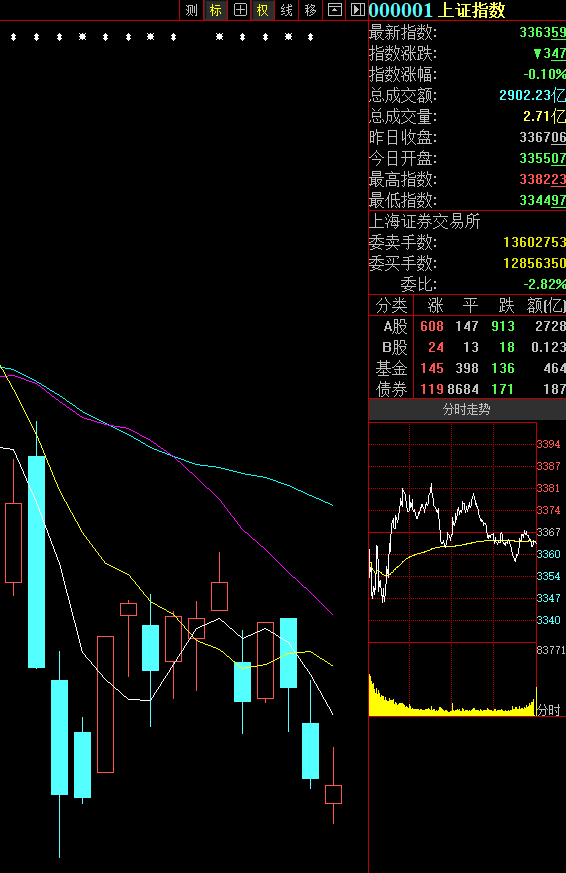The height and width of the screenshot is (873, 566).
Task: Open the 分时走势 tab header
Action: click(466, 410)
